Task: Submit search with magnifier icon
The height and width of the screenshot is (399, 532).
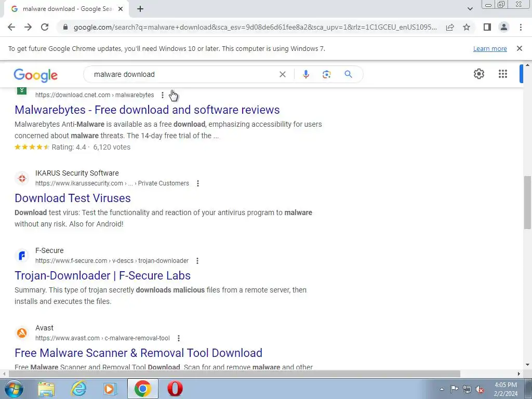Action: click(x=348, y=74)
